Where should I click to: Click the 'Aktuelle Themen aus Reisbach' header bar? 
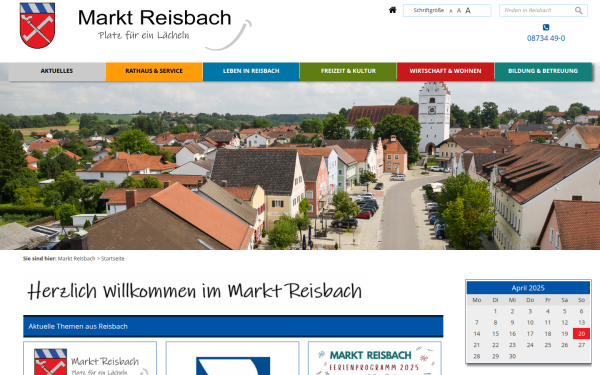233,326
